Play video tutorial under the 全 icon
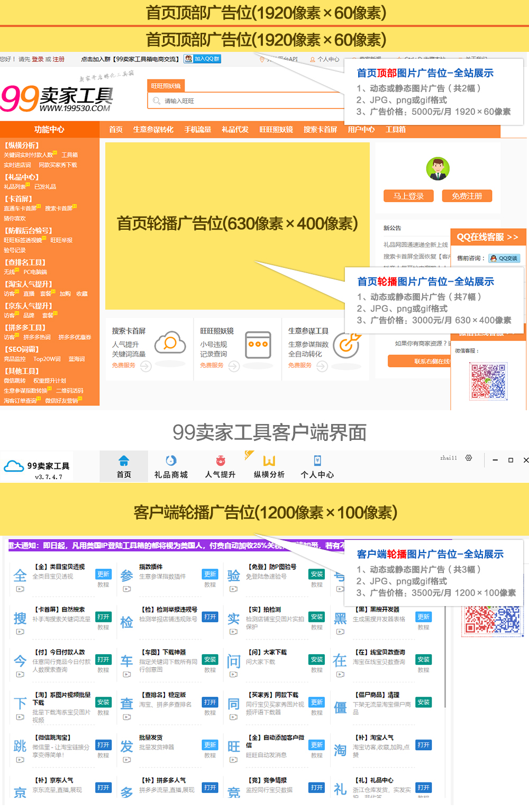This screenshot has width=529, height=812. pos(20,589)
